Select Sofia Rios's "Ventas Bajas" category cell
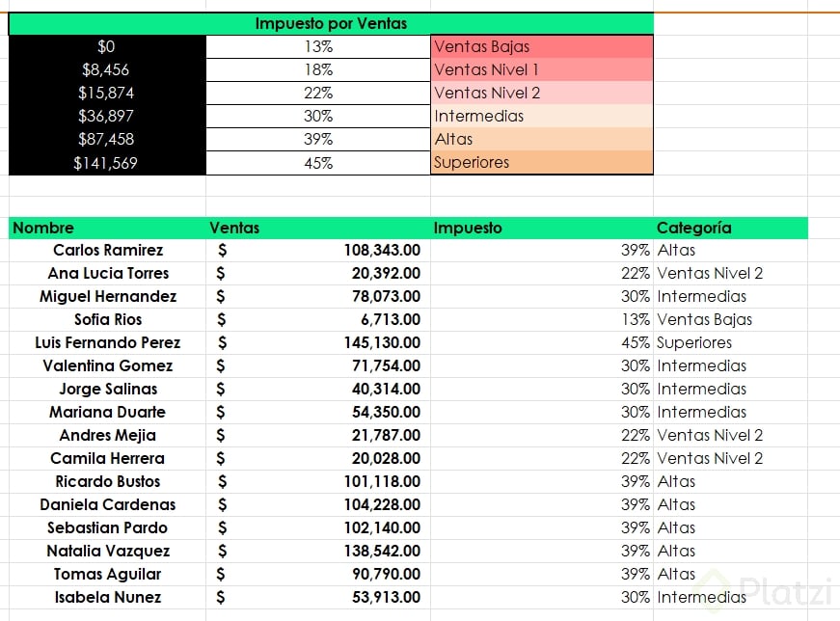The height and width of the screenshot is (621, 840). point(704,319)
